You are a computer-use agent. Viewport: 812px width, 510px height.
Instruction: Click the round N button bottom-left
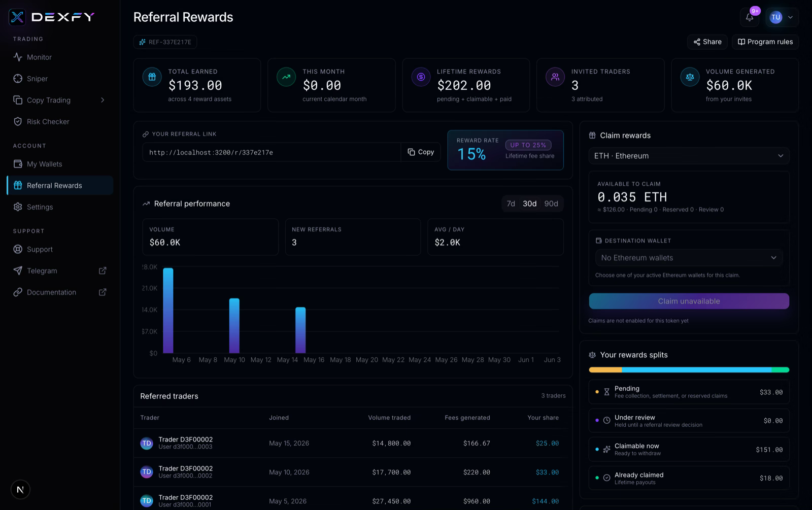20,490
